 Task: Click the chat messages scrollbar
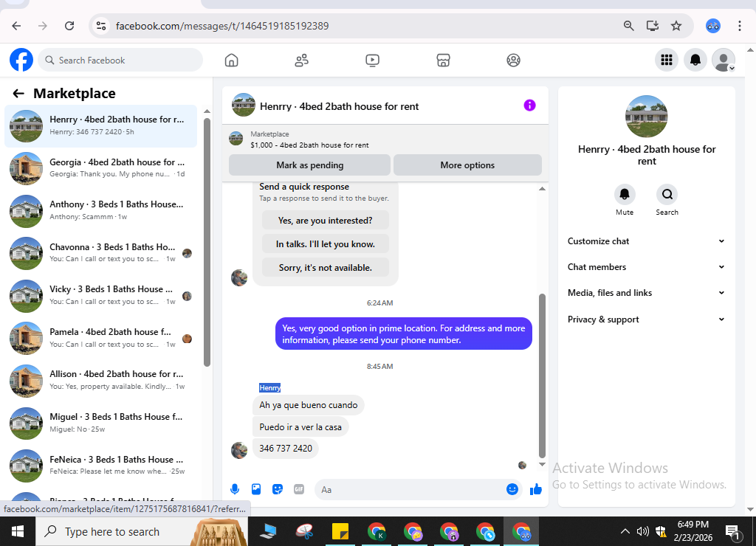(x=542, y=376)
